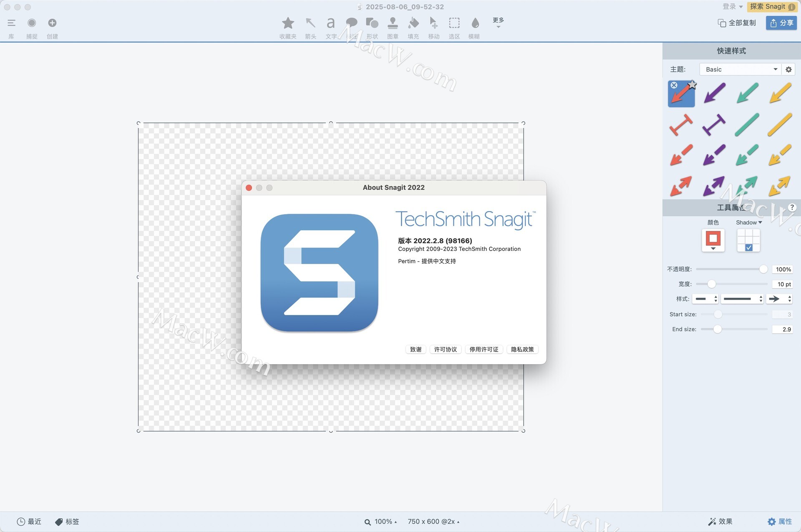Click the Capture (捕捉) record icon
Image resolution: width=801 pixels, height=532 pixels.
click(x=32, y=23)
